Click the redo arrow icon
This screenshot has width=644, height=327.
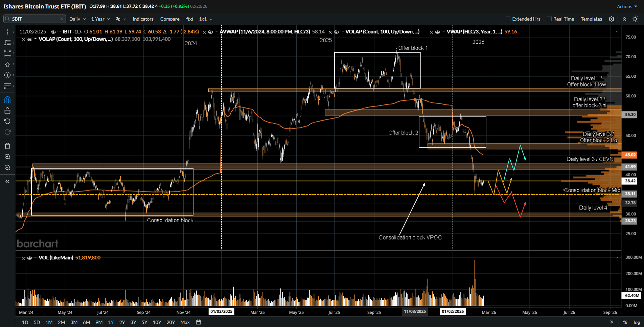coord(7,132)
